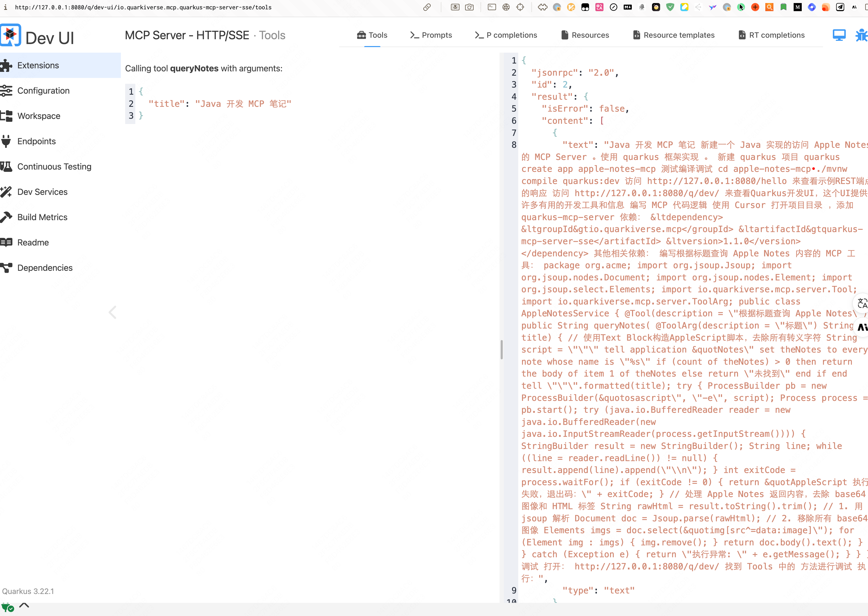Click the Endpoints plug icon
This screenshot has height=616, width=868.
[x=6, y=141]
